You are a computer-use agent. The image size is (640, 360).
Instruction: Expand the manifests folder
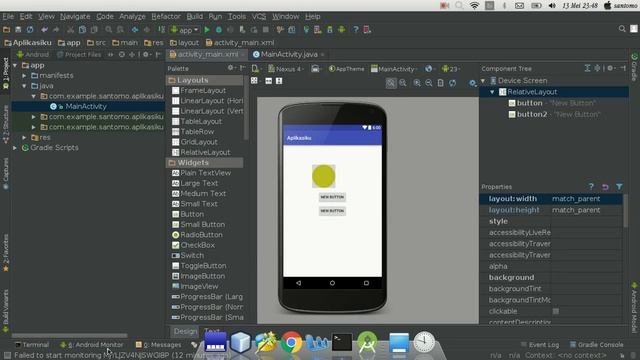(24, 76)
